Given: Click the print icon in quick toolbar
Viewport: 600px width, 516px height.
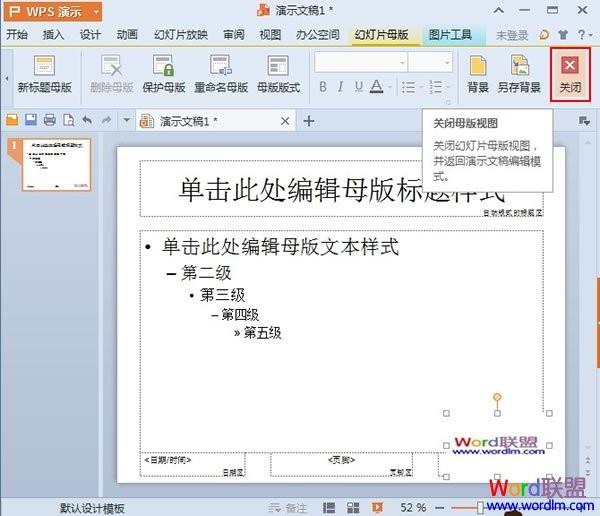Looking at the screenshot, I should click(49, 120).
